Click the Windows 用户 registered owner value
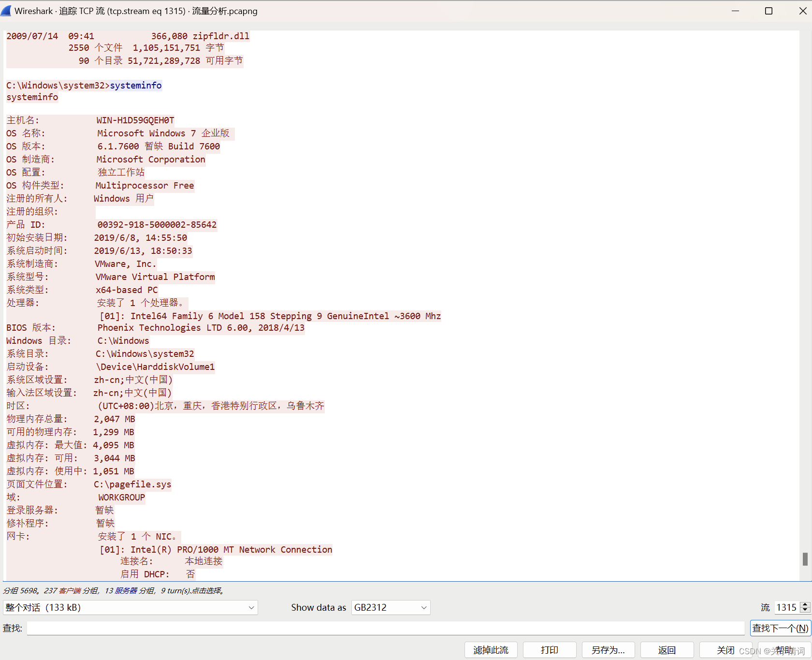This screenshot has height=660, width=812. click(x=124, y=198)
